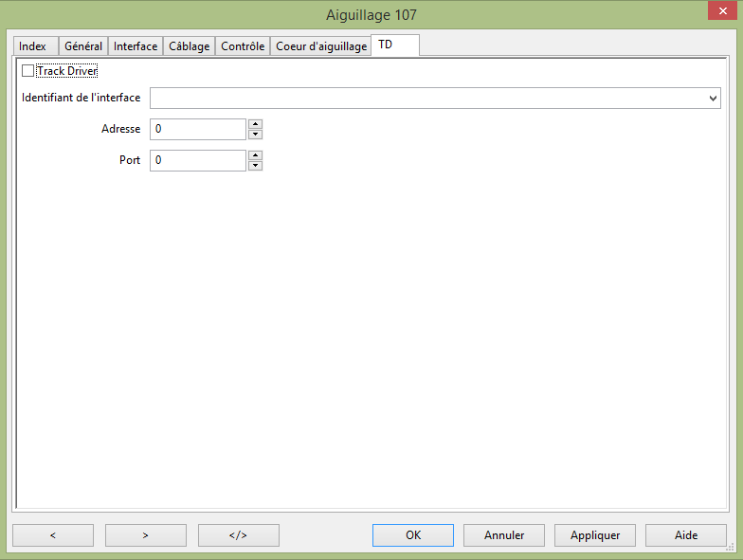Open the Général tab

(83, 46)
